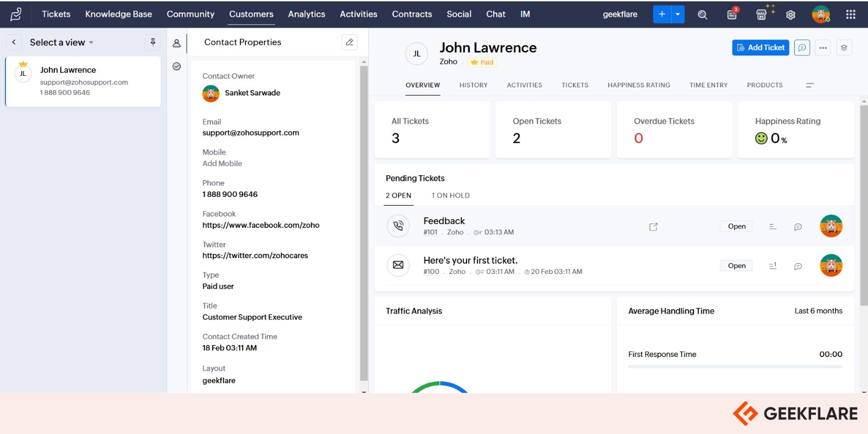Open the Tickets menu
This screenshot has height=434, width=868.
[56, 14]
